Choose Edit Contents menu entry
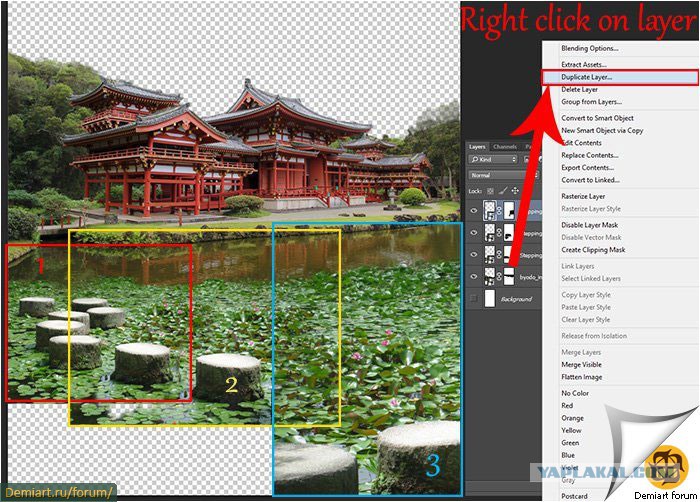700x502 pixels. coord(582,143)
